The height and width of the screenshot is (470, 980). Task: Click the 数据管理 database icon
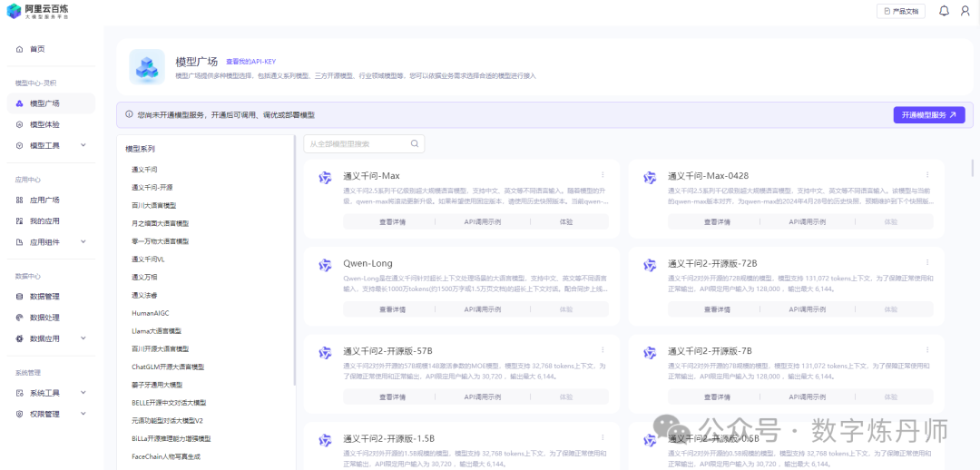(x=19, y=297)
